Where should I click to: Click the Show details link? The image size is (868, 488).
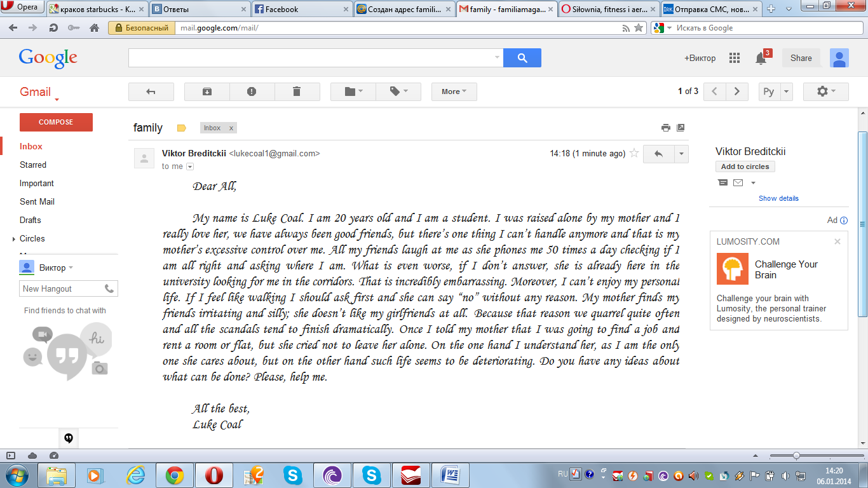coord(778,198)
